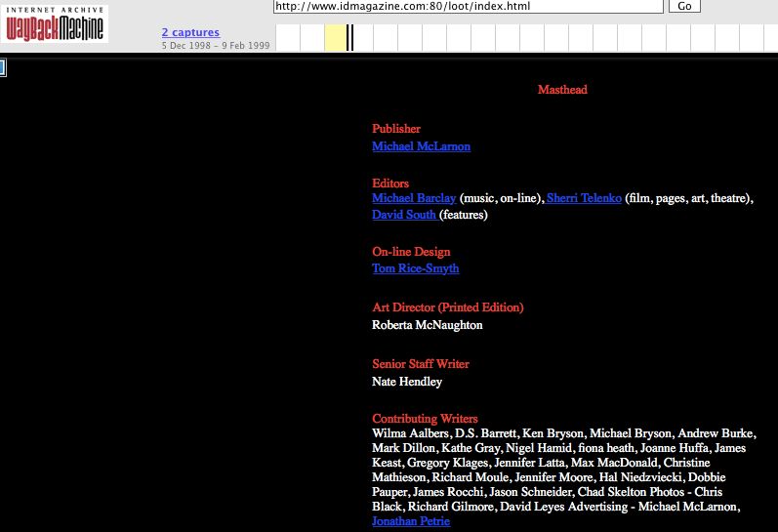
Task: Click the capture date range text
Action: 216,46
